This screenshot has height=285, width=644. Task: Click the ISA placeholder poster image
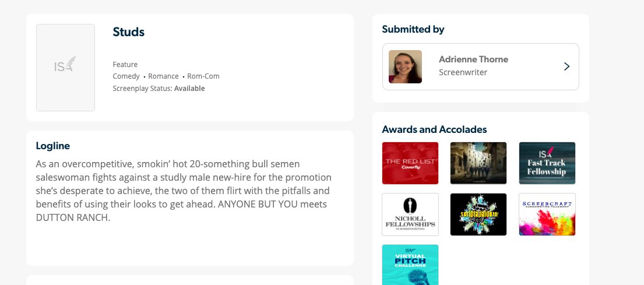coord(65,68)
